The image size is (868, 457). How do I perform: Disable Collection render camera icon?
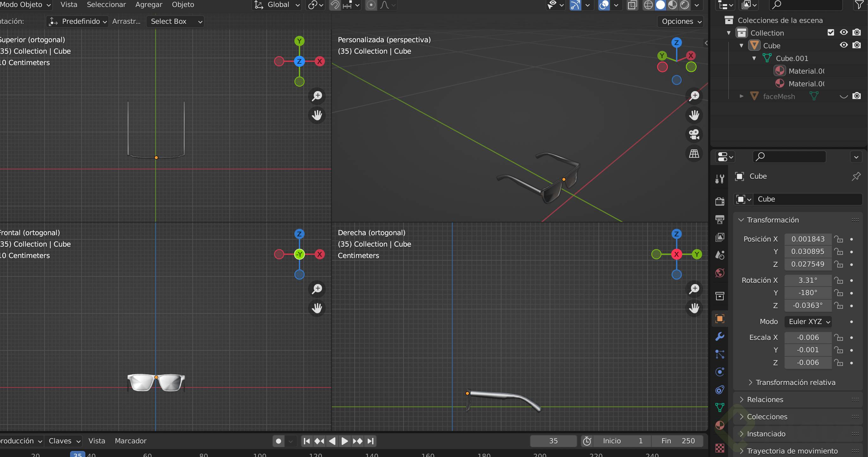tap(857, 32)
